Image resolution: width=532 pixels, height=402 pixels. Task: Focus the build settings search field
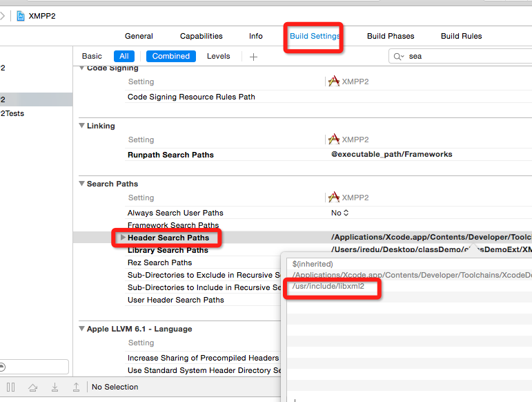462,56
